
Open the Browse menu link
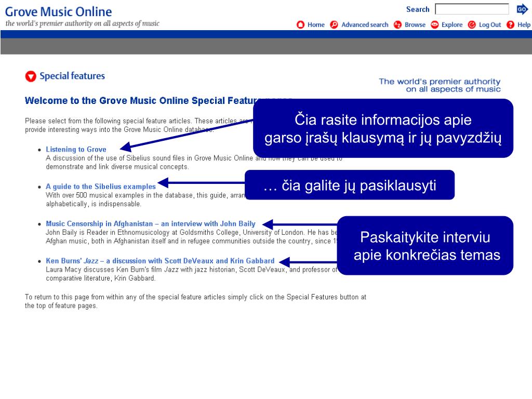pyautogui.click(x=415, y=25)
